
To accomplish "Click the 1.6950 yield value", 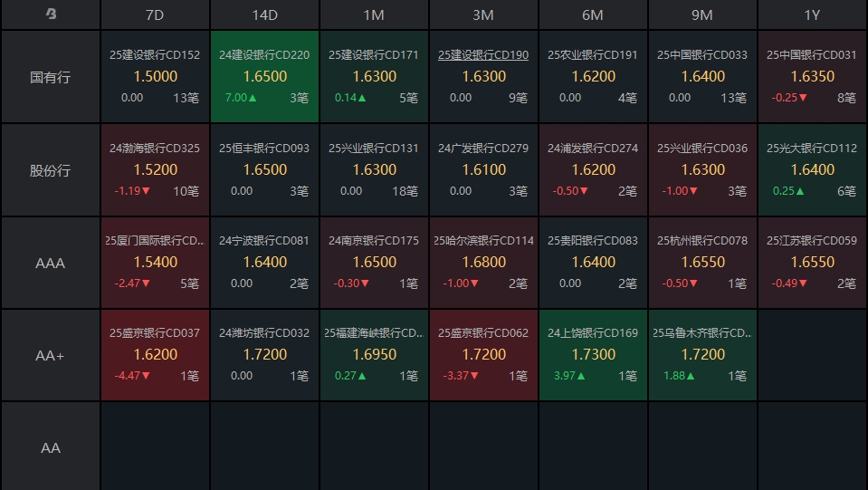I will point(375,354).
